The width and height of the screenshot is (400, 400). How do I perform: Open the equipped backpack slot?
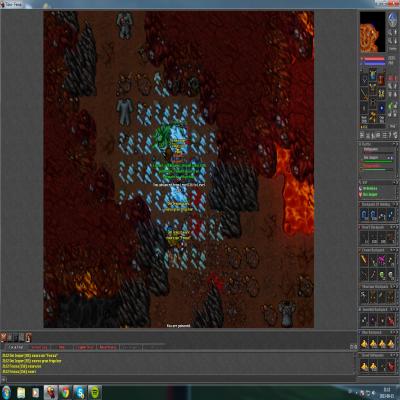coord(381,80)
